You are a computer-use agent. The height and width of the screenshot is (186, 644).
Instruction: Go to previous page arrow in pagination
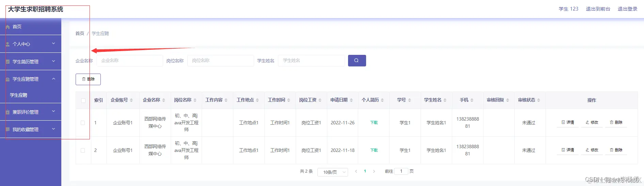[x=356, y=171]
